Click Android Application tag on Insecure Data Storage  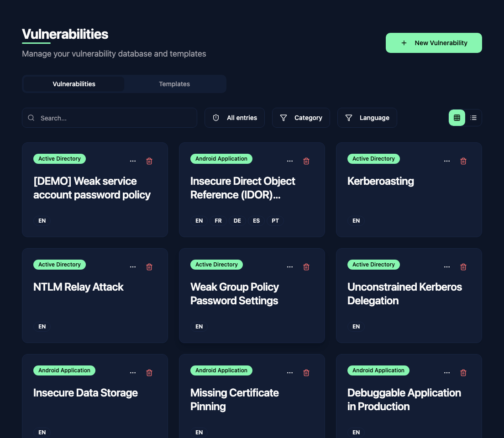point(64,370)
